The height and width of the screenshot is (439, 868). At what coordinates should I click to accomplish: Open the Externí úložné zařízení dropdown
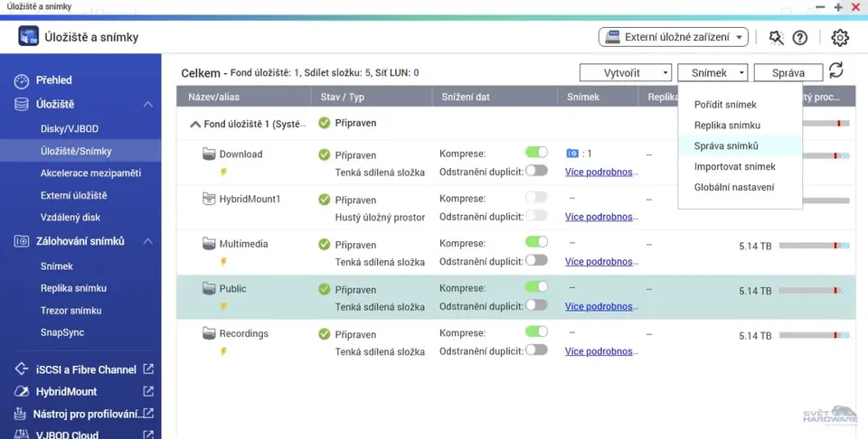click(674, 38)
